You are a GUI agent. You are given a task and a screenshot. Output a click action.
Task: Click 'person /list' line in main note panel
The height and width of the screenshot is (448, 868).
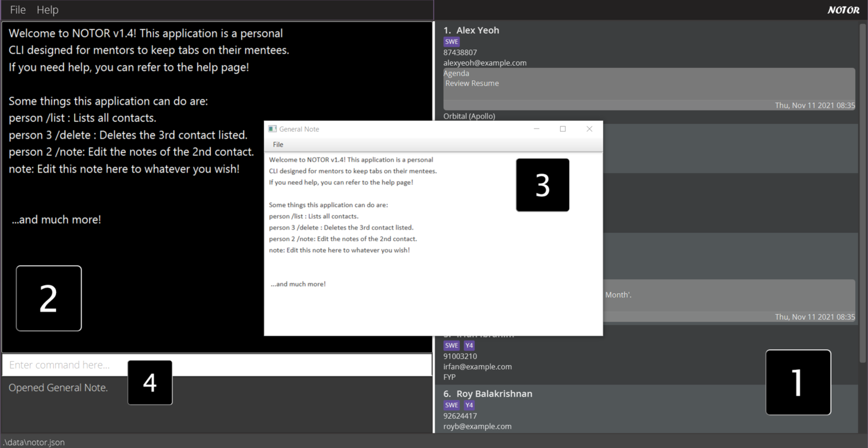82,118
